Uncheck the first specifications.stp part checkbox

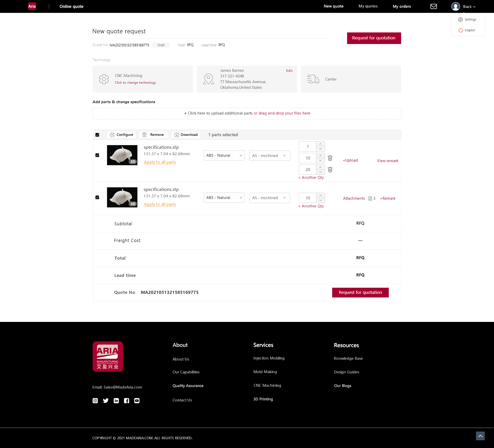(x=97, y=155)
